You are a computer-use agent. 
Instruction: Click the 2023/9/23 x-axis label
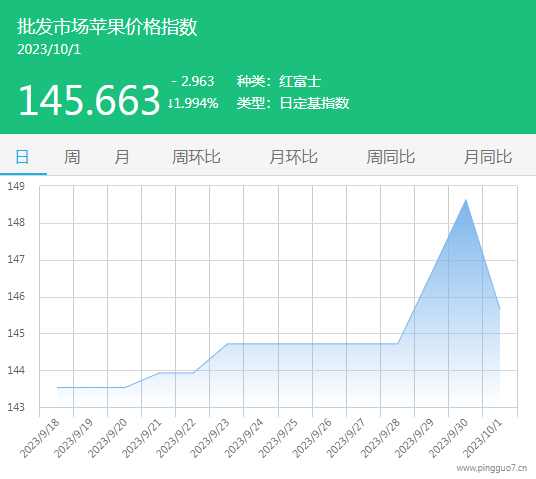pyautogui.click(x=210, y=438)
